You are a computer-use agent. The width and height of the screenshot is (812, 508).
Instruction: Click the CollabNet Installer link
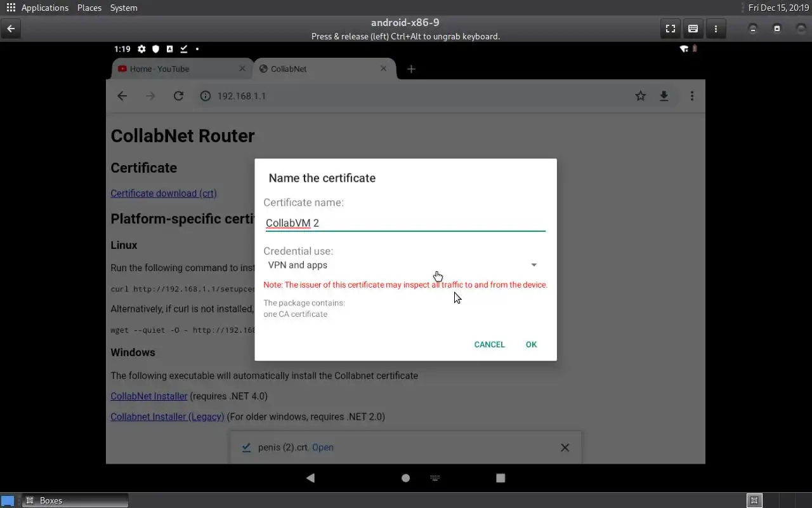click(149, 396)
